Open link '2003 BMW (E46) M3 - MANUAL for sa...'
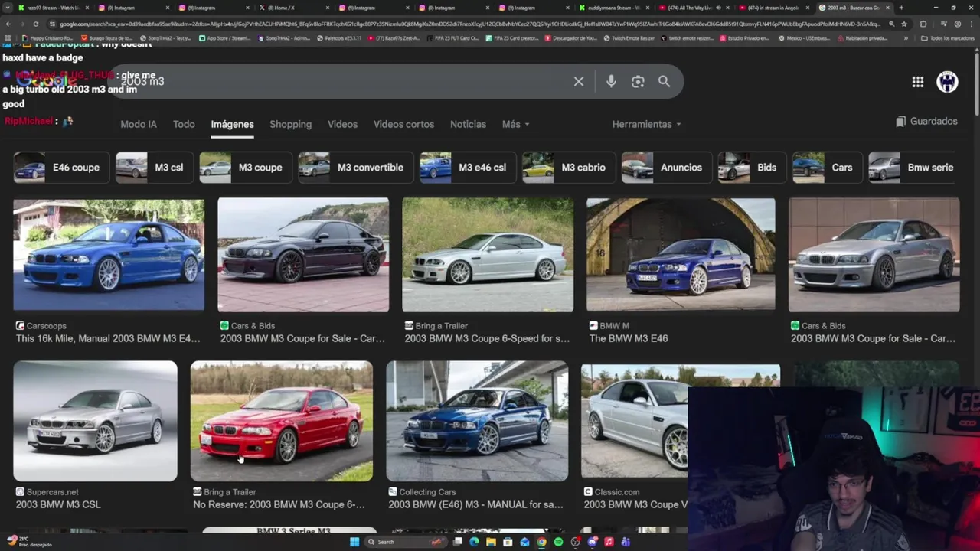Screen dimensions: 980x551 (475, 504)
